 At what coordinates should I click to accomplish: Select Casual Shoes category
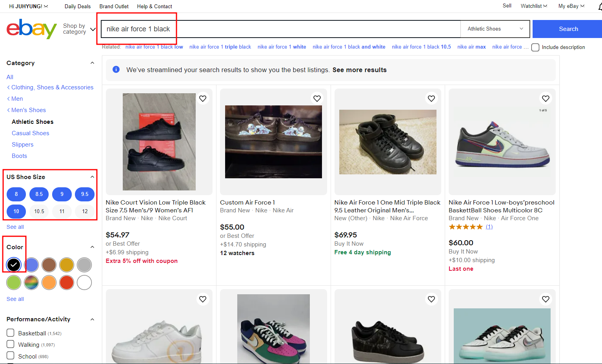(31, 133)
